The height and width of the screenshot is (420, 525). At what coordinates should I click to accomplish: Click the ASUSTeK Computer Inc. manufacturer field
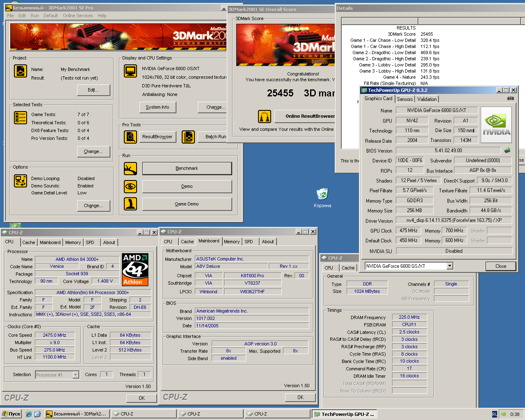tap(252, 259)
